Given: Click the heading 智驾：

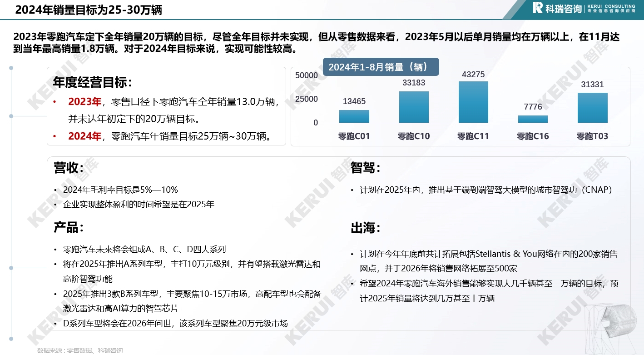Looking at the screenshot, I should pyautogui.click(x=366, y=168).
